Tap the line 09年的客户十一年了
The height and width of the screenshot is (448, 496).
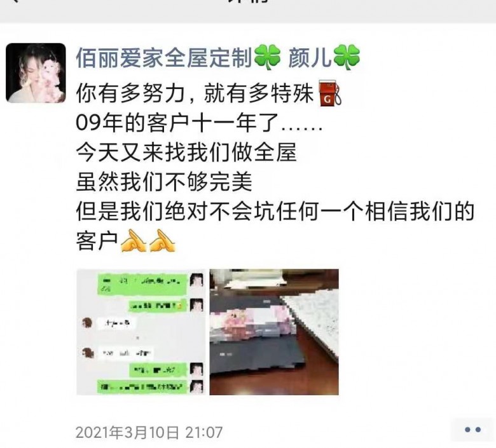click(x=199, y=123)
